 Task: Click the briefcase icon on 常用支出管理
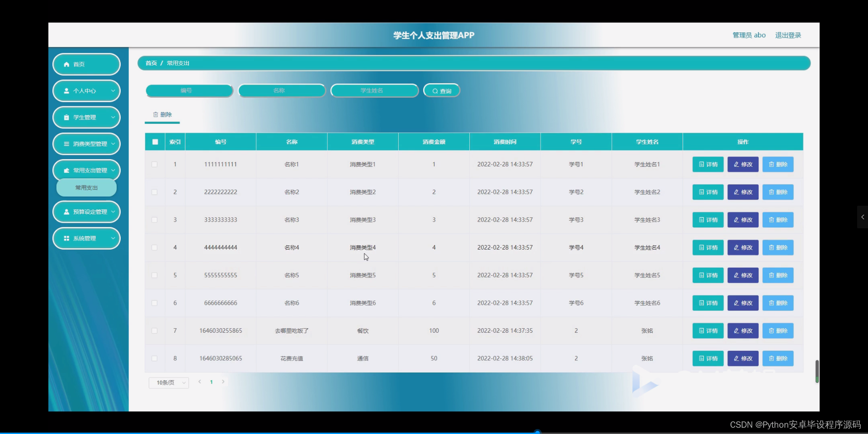[66, 170]
